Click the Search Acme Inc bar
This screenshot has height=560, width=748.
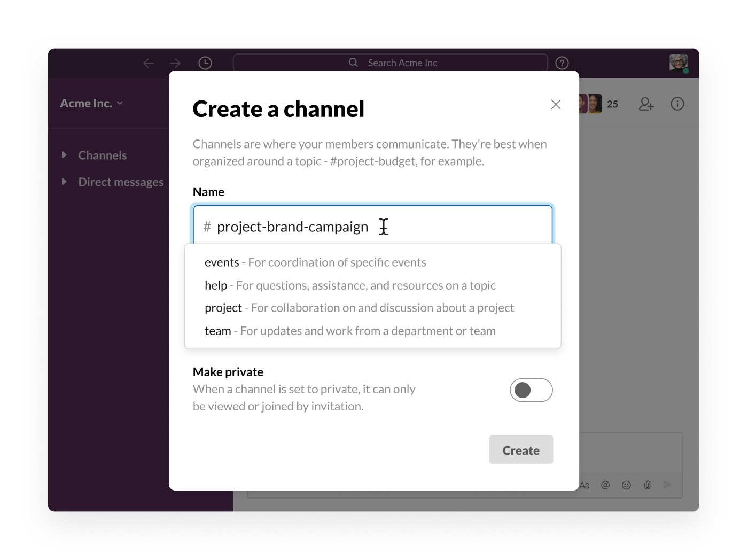[x=391, y=63]
